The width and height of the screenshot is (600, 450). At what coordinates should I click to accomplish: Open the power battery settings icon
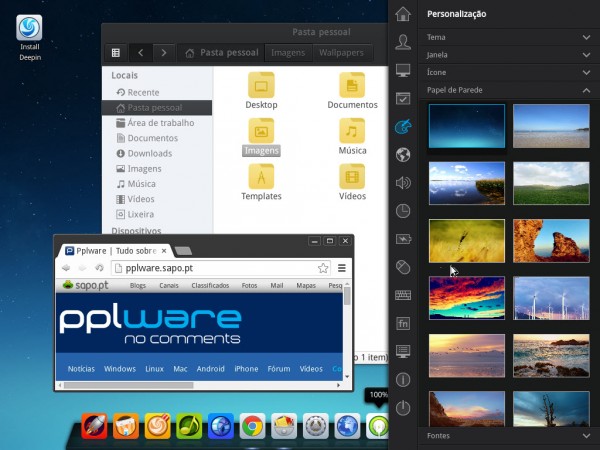click(403, 239)
